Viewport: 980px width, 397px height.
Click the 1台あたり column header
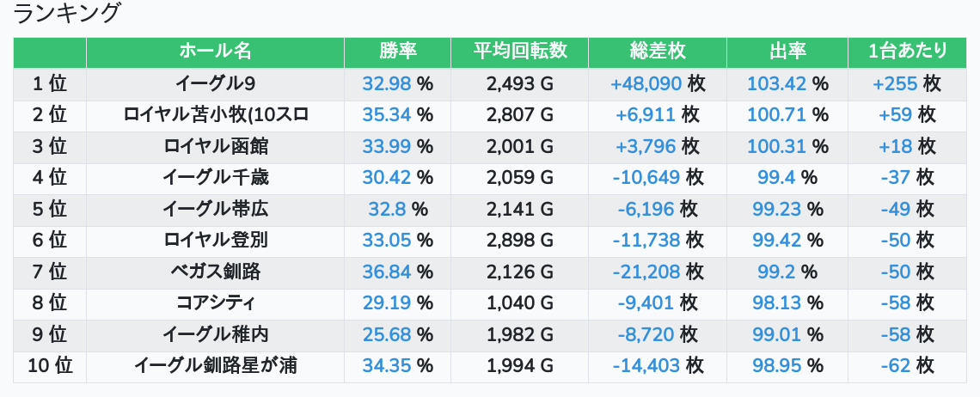(x=907, y=52)
